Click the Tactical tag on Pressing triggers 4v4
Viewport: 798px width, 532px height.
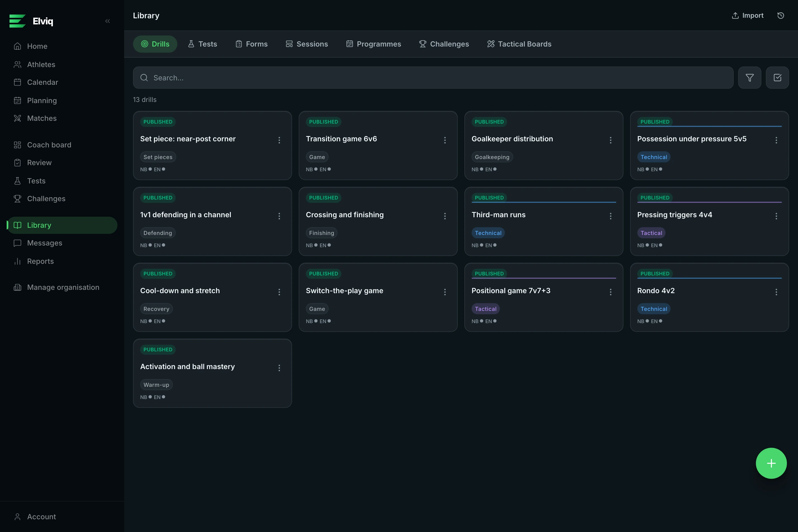[x=651, y=233]
